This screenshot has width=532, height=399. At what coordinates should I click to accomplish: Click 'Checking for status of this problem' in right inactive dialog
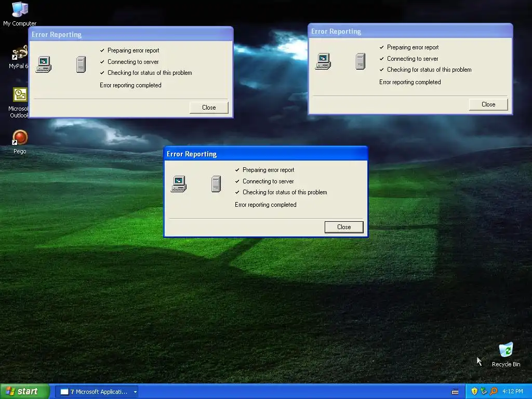click(x=429, y=70)
